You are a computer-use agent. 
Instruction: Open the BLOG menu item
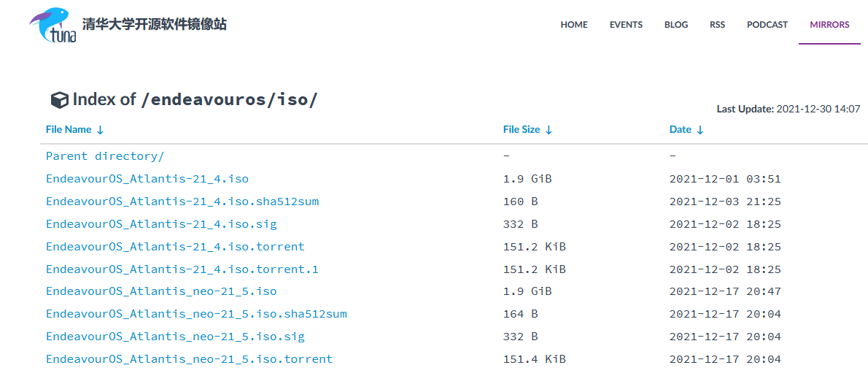tap(676, 25)
